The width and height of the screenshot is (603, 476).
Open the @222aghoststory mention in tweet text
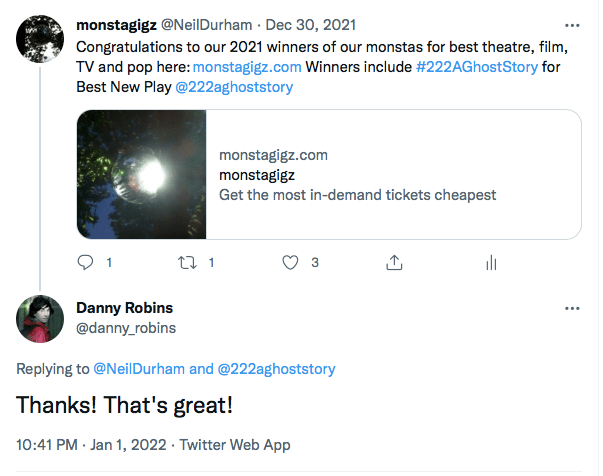coord(235,87)
